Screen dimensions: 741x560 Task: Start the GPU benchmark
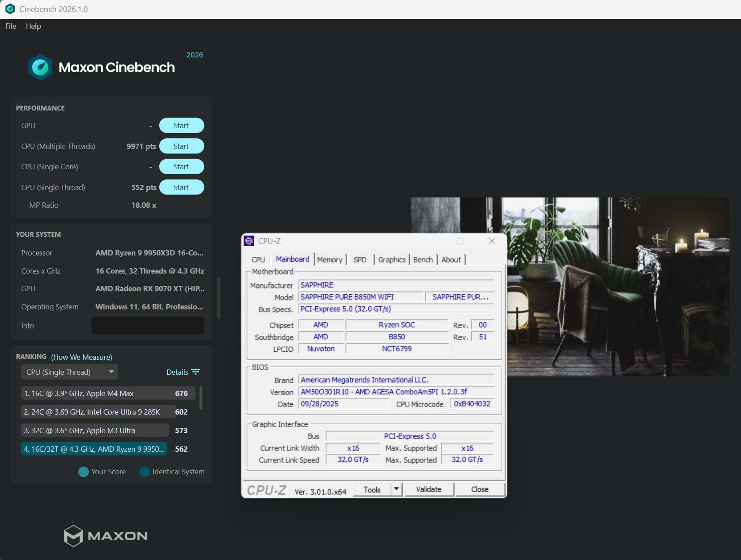point(181,126)
